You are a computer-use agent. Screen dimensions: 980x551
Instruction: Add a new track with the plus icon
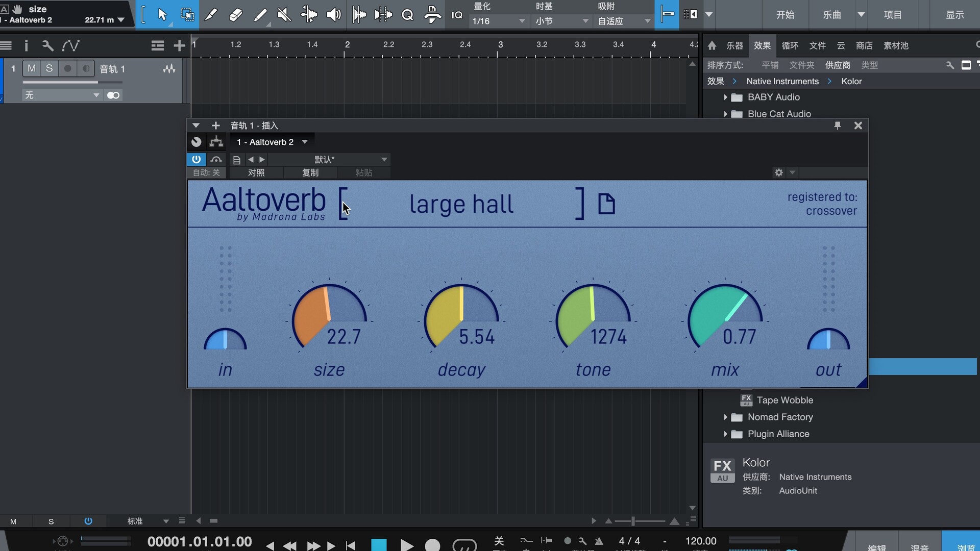coord(179,46)
